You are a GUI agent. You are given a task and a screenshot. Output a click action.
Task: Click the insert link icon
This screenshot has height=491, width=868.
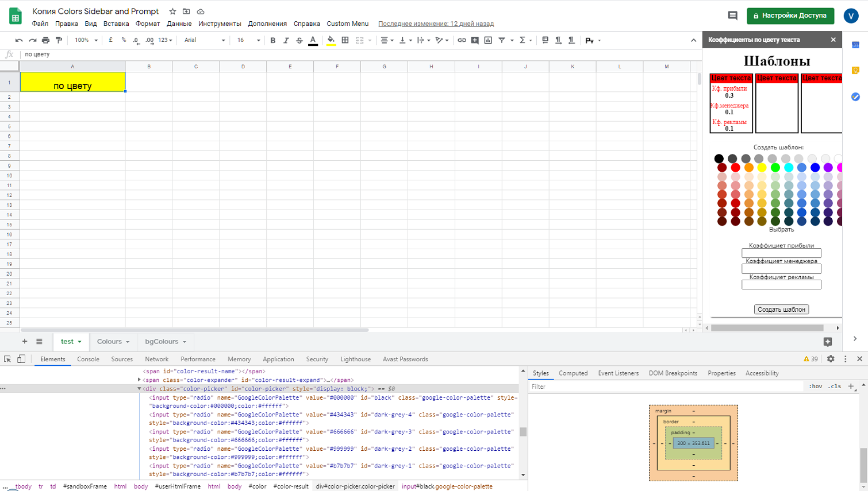pos(462,40)
